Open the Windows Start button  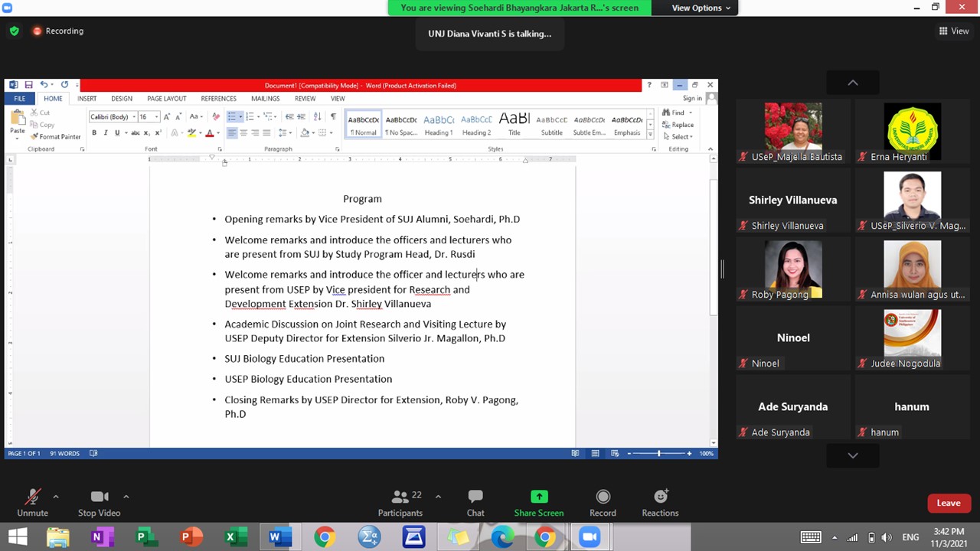pos(18,537)
